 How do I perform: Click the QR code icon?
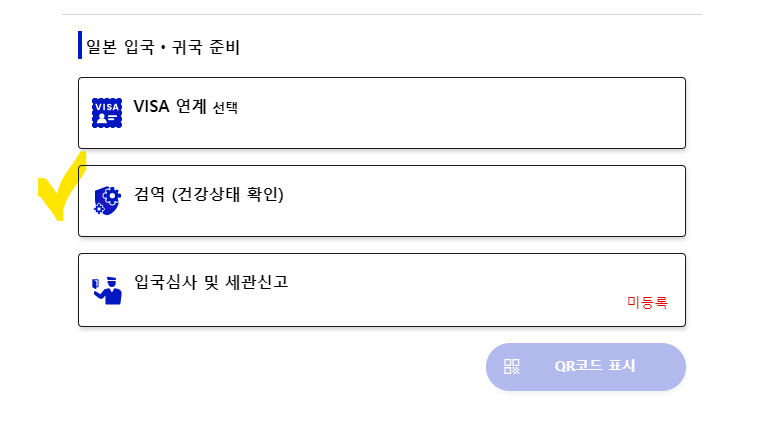tap(512, 366)
